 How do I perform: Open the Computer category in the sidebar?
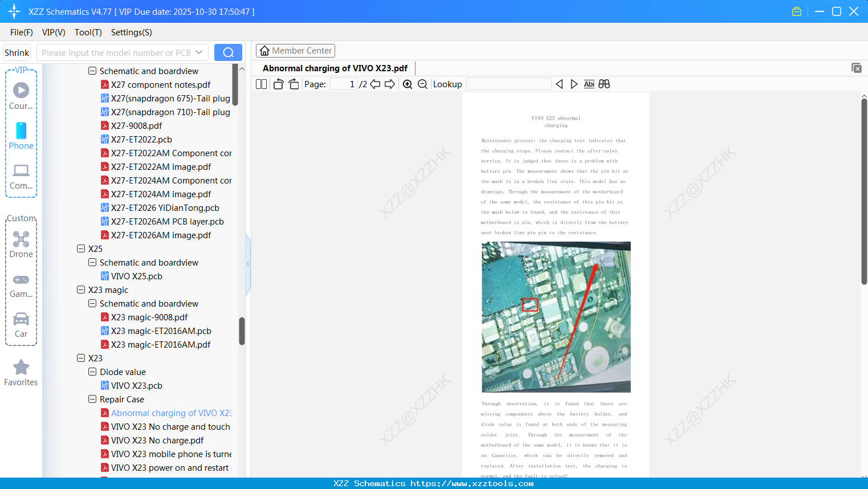coord(21,176)
